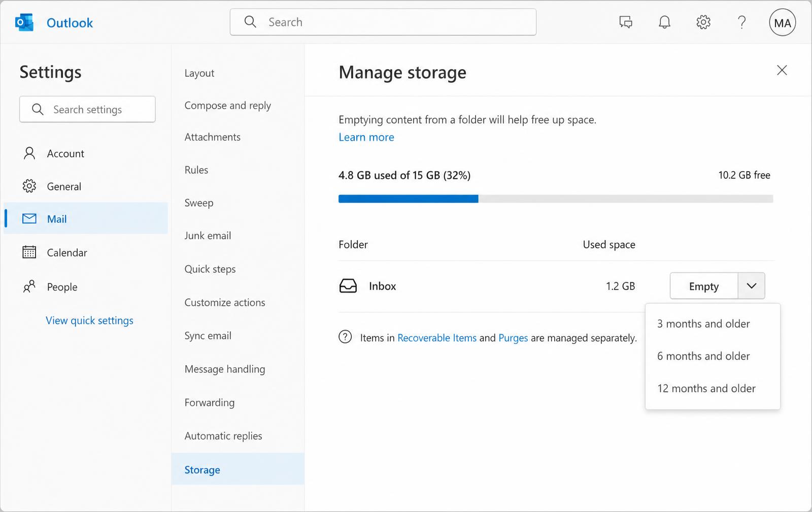Expand the Empty button dropdown arrow
Viewport: 812px width, 512px height.
(751, 286)
